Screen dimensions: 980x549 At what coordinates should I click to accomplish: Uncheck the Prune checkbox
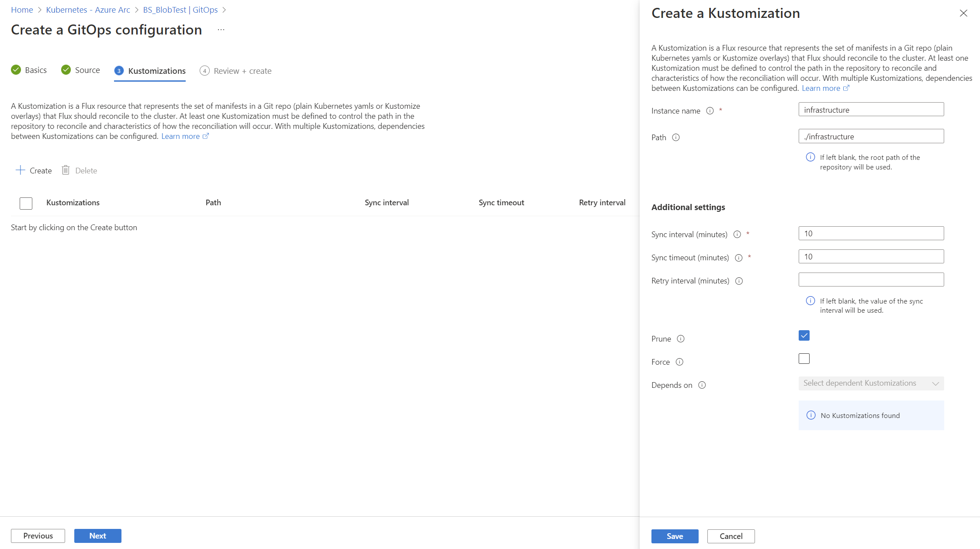click(x=804, y=335)
